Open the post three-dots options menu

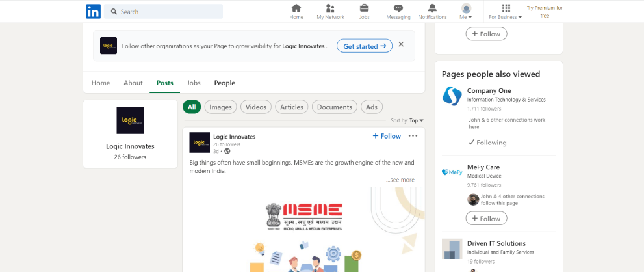413,136
